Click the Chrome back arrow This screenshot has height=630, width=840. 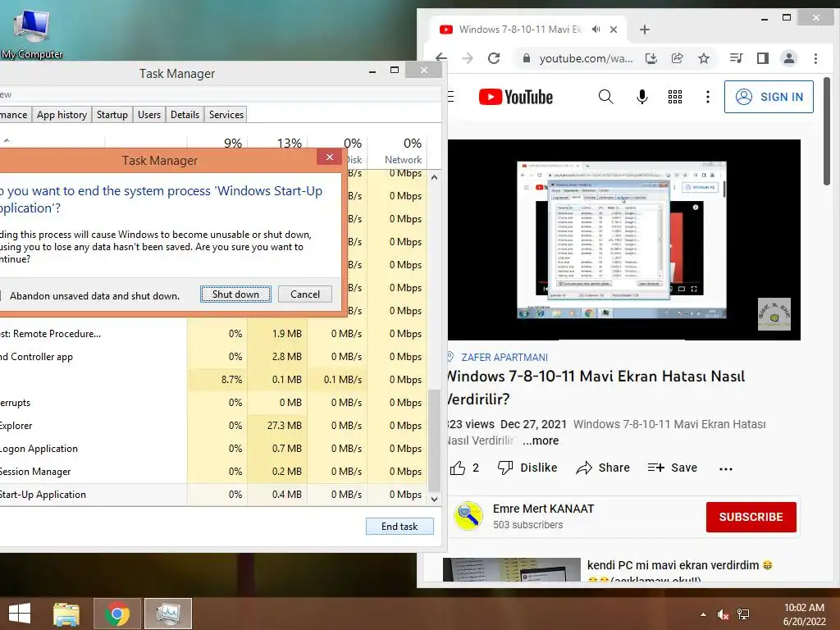pyautogui.click(x=441, y=58)
